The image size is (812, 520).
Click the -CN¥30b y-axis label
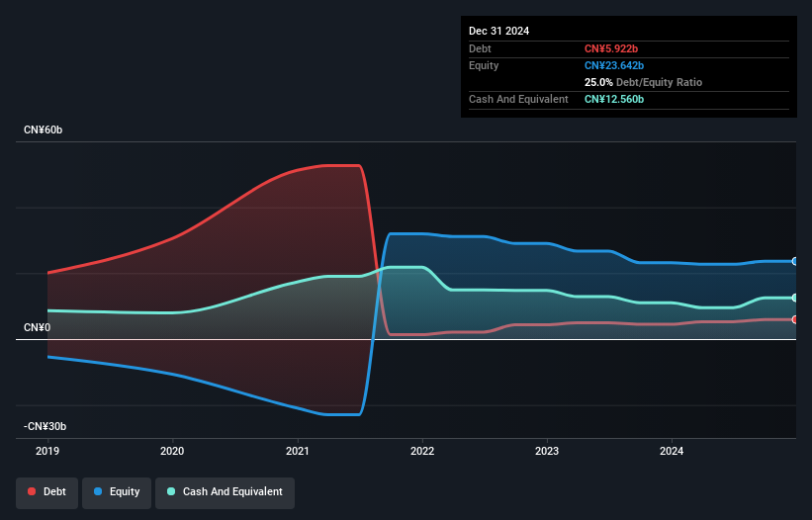point(45,426)
